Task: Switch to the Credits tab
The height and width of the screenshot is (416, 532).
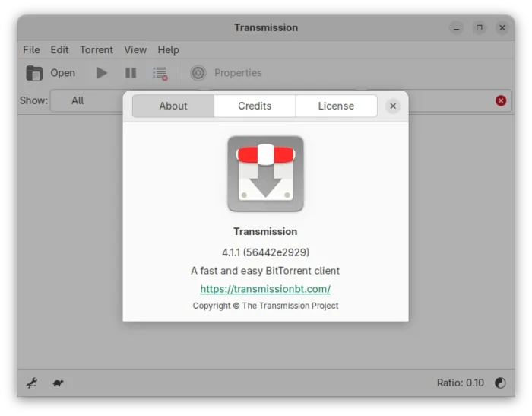Action: [255, 106]
